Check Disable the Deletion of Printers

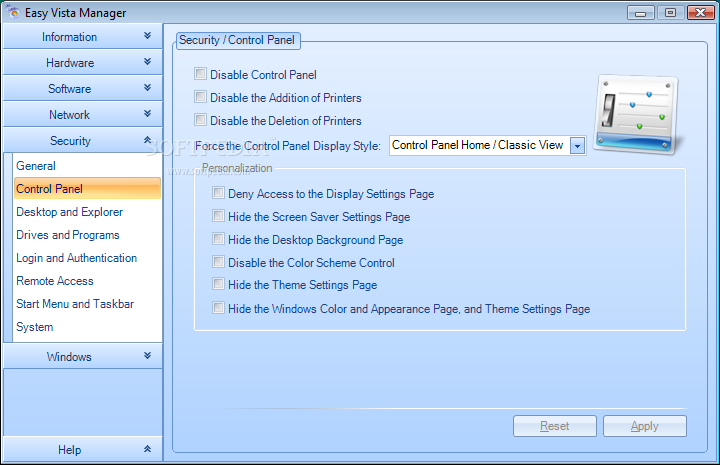tap(201, 120)
